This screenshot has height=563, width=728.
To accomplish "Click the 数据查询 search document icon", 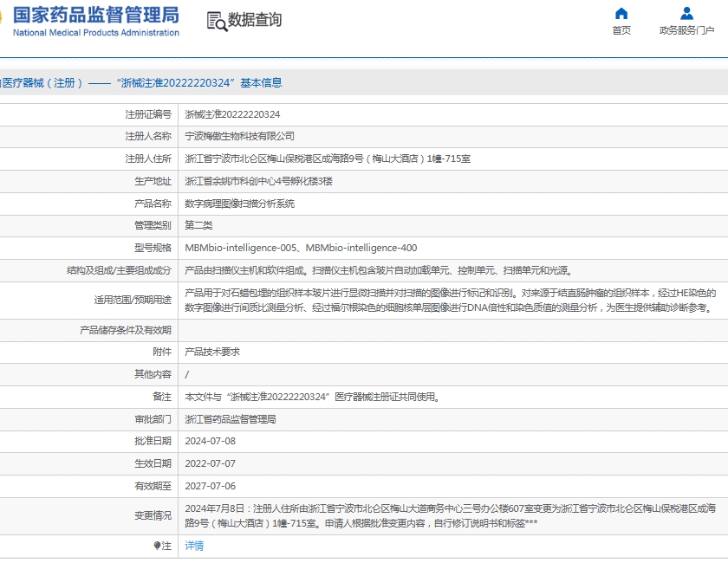I will pos(217,22).
